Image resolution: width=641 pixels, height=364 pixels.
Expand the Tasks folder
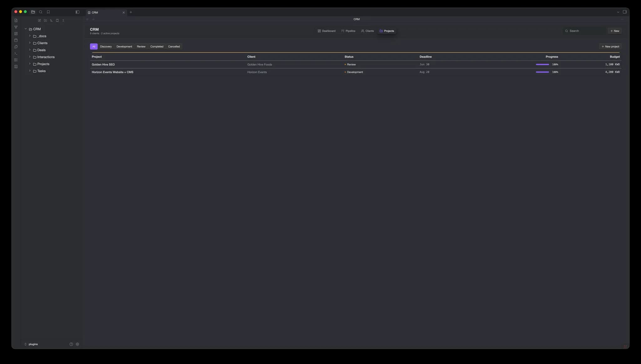[x=30, y=71]
